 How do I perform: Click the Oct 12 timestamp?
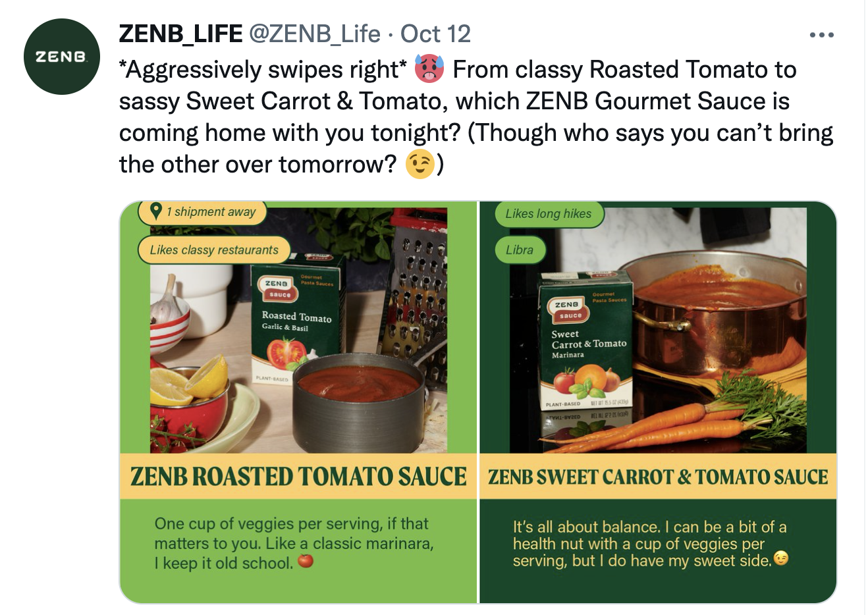pos(435,34)
